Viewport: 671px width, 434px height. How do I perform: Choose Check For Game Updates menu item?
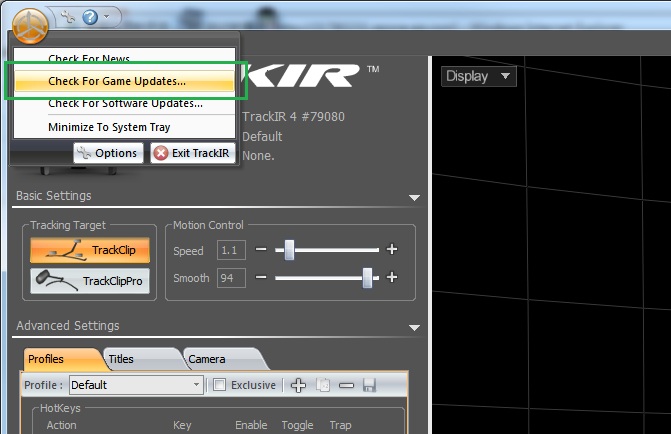click(x=125, y=81)
